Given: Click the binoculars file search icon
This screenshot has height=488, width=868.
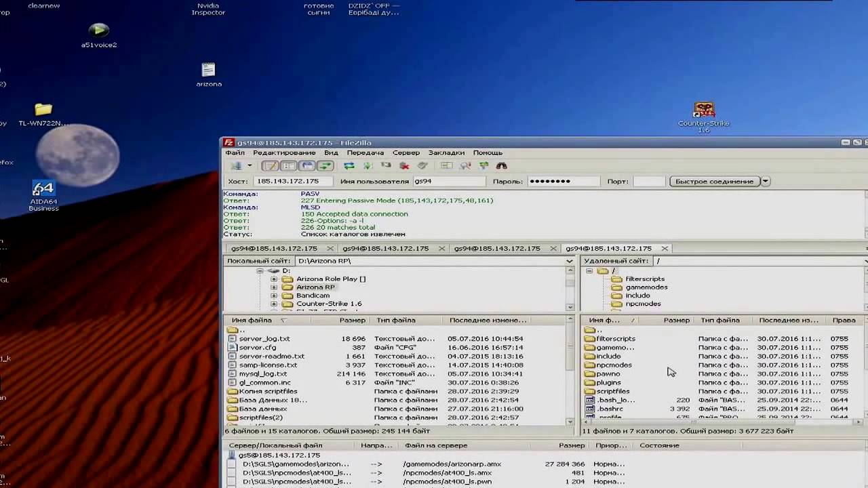Looking at the screenshot, I should click(502, 165).
